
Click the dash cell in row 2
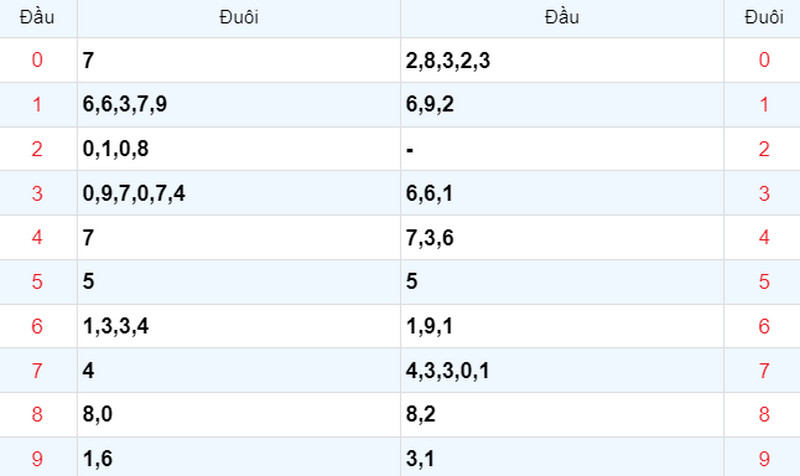pyautogui.click(x=562, y=149)
